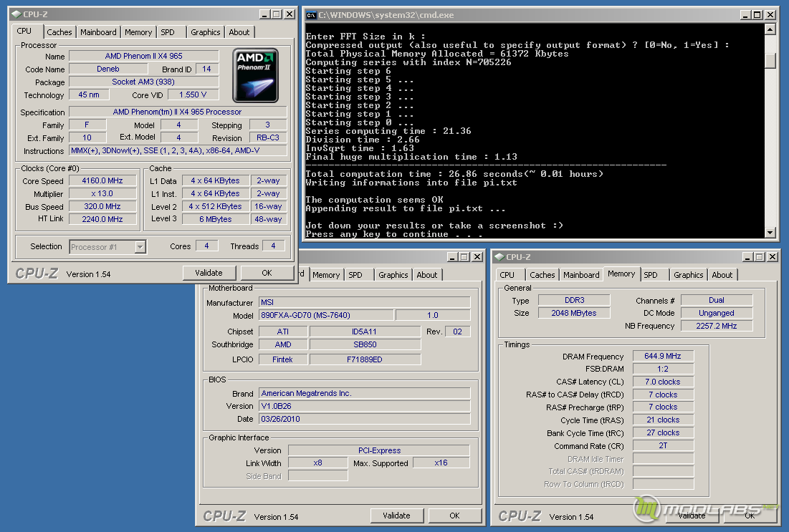This screenshot has width=789, height=532.
Task: Click the Bus Speed value 320.0 MHz
Action: (102, 206)
